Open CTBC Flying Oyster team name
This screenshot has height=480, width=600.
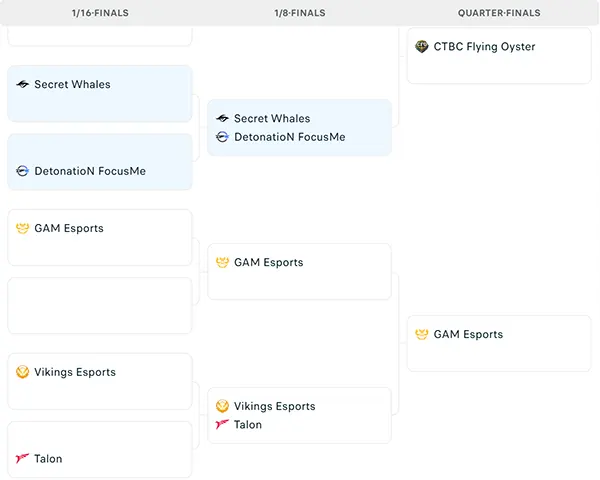484,47
